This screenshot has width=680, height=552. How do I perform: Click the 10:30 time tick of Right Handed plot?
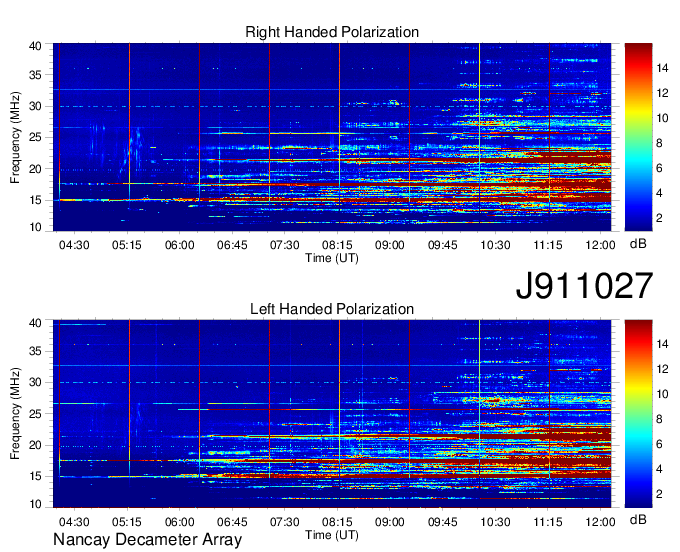(495, 245)
